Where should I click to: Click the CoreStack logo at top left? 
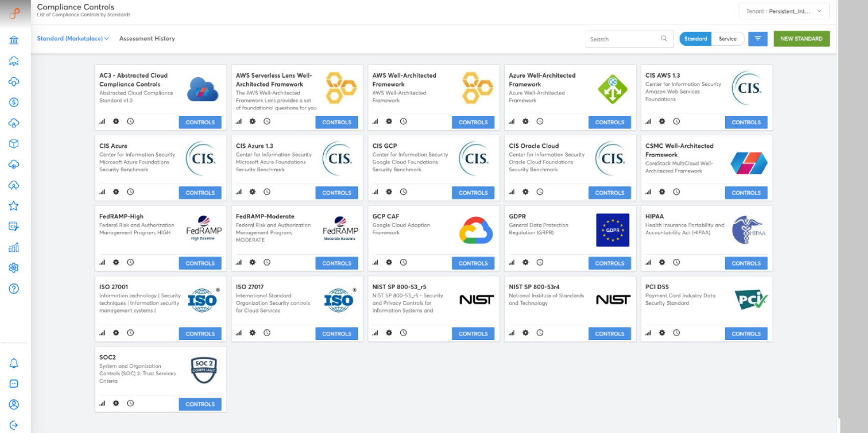15,14
